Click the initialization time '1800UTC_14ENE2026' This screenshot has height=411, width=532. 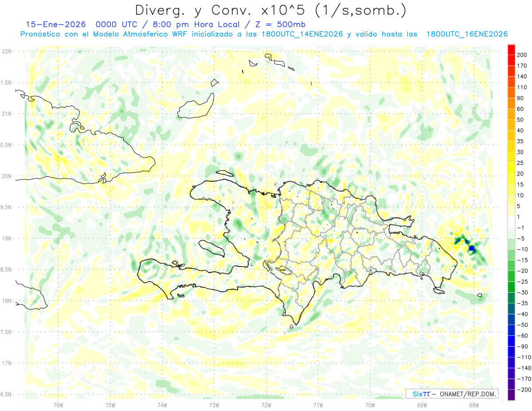302,34
